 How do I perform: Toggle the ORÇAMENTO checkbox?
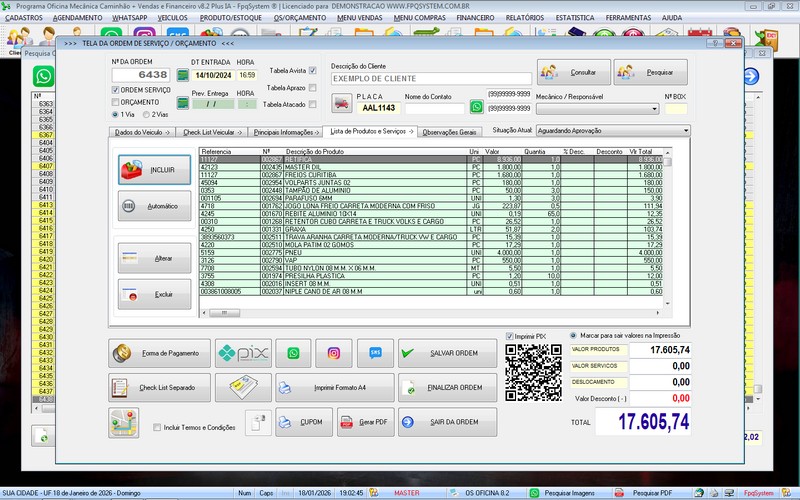click(x=115, y=102)
